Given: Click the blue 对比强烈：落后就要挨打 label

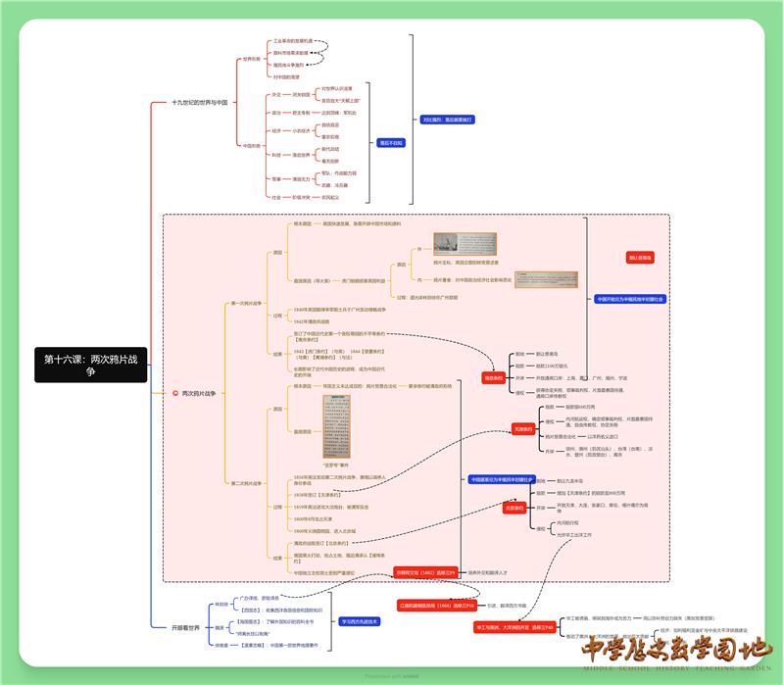Looking at the screenshot, I should tap(447, 120).
